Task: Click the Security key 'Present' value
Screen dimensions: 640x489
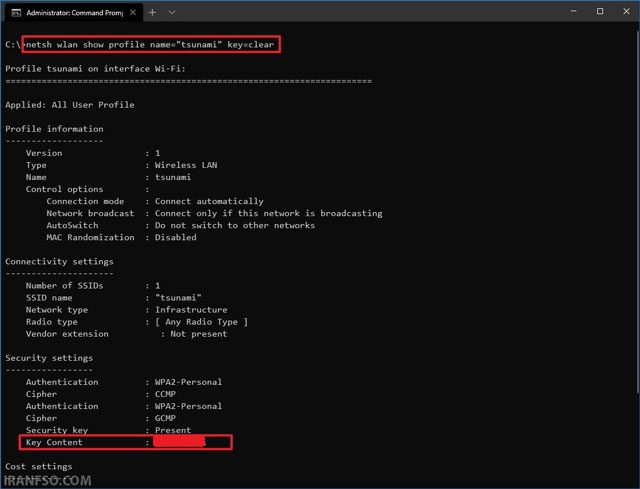Action: (173, 430)
